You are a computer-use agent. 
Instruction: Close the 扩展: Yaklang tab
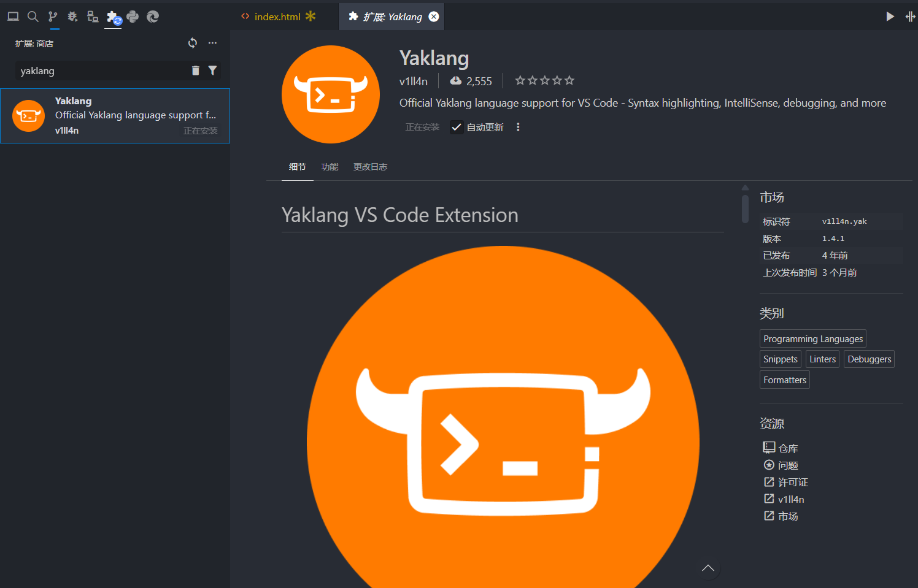434,17
